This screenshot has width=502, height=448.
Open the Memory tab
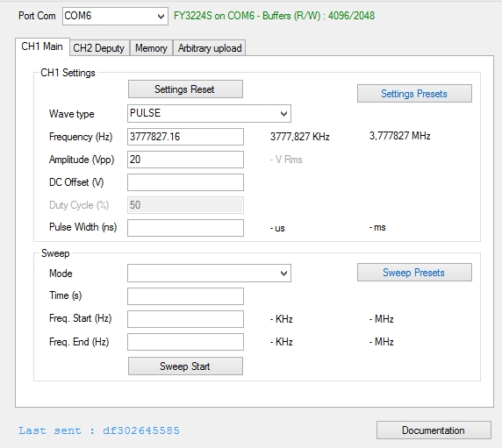coord(151,48)
